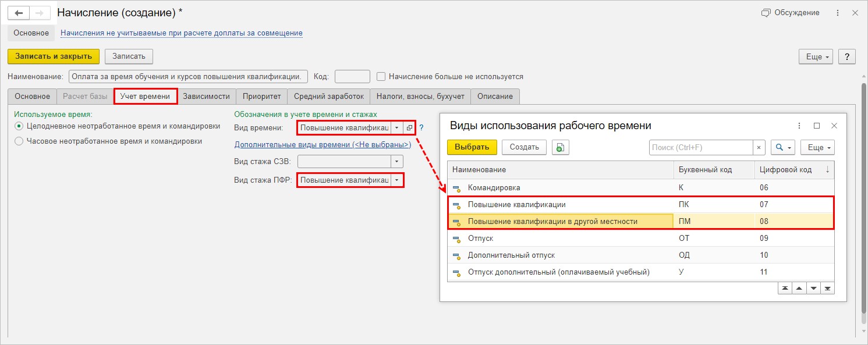Maximize the Виды использования рабочего времени window

[817, 126]
